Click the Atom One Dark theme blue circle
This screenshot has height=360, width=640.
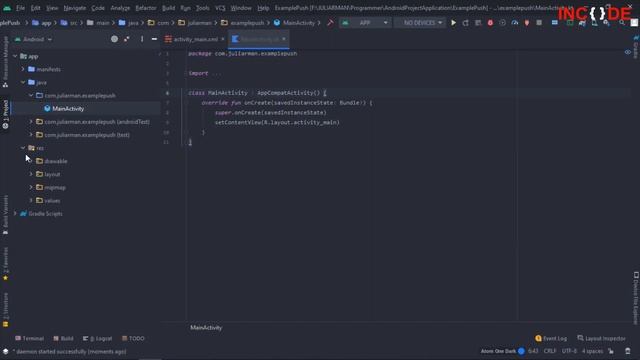pyautogui.click(x=521, y=351)
